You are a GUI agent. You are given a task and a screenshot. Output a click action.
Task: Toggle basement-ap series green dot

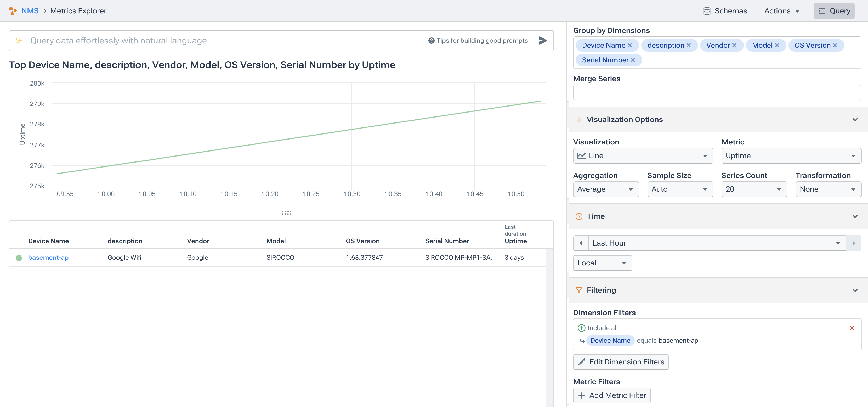(x=19, y=258)
